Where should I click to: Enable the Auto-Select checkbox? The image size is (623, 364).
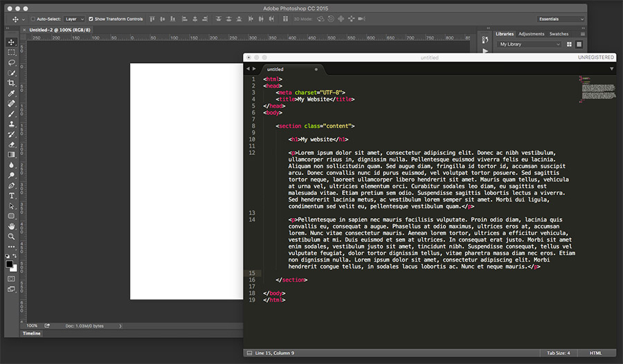tap(33, 19)
